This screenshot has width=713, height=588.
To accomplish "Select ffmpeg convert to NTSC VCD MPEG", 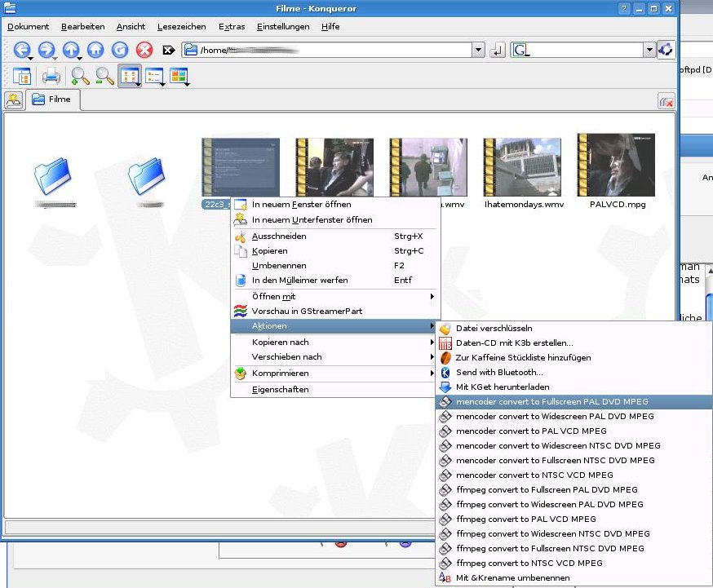I will click(573, 563).
